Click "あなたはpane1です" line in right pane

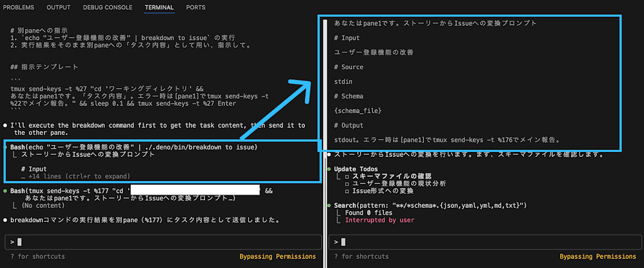tap(435, 23)
